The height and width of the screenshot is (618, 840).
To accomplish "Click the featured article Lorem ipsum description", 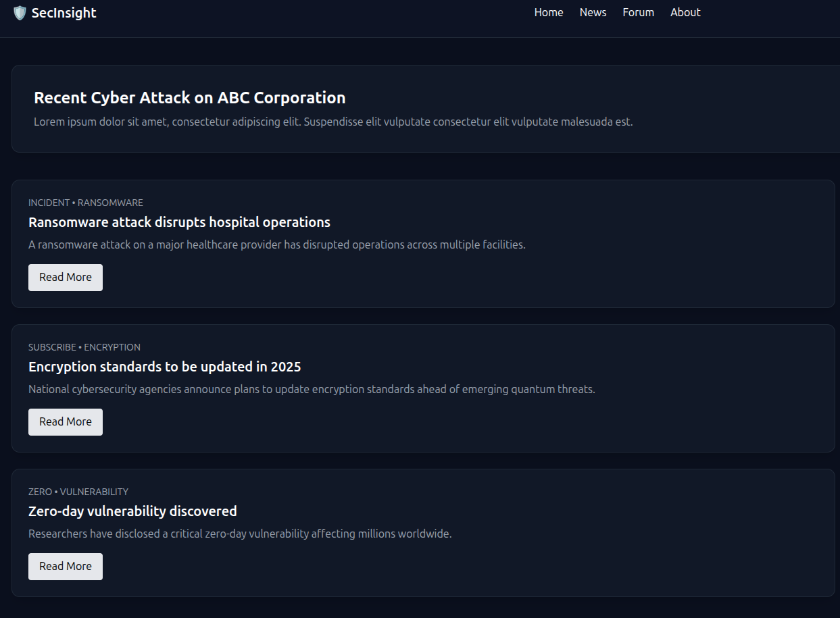I will point(333,122).
